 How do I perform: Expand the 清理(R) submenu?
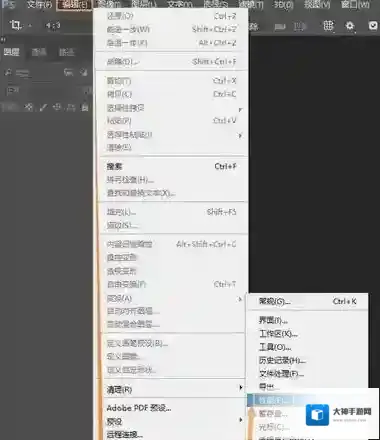[172, 389]
